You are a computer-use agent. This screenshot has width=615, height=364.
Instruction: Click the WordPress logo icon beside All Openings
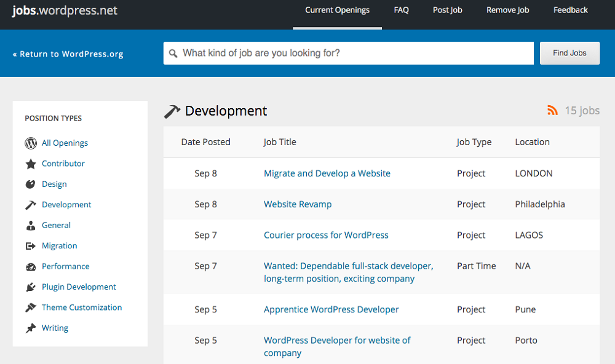coord(31,143)
